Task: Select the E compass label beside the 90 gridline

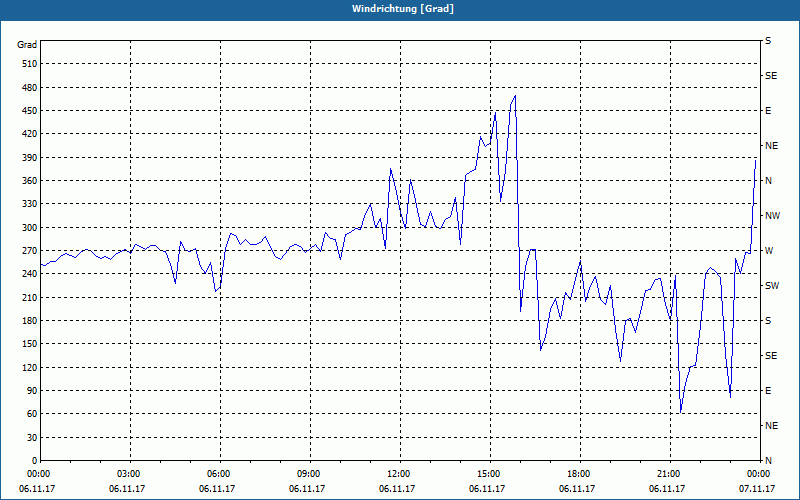Action: 768,391
